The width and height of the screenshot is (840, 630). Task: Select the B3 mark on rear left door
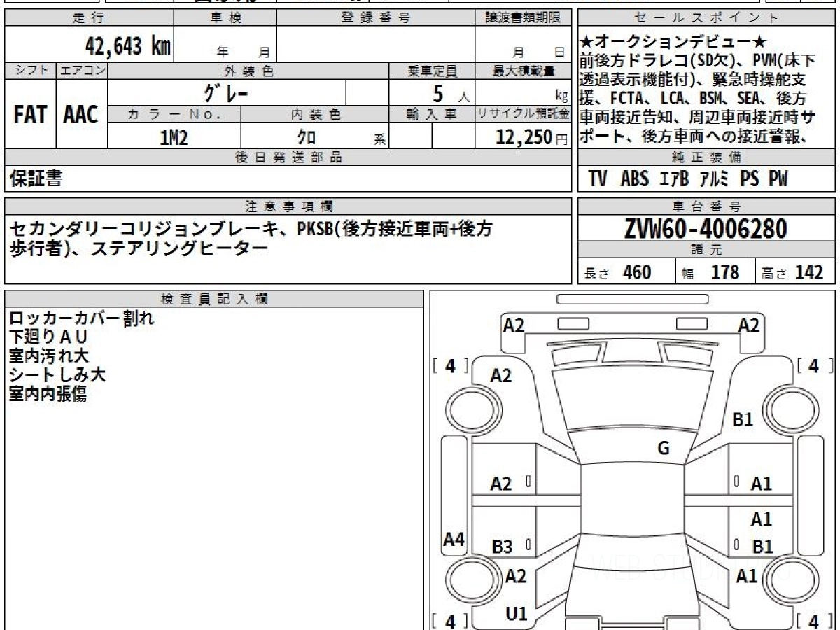(x=502, y=547)
